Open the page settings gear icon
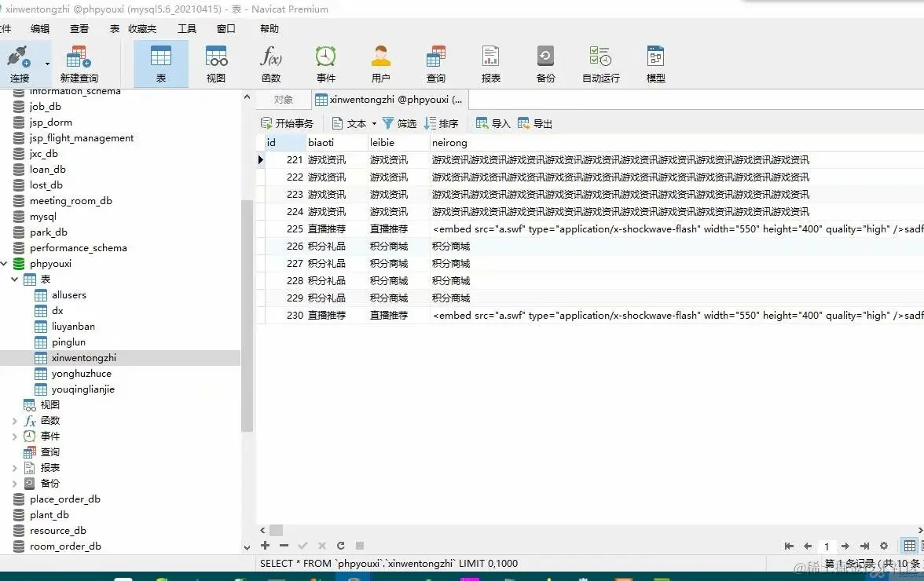Screen dimensions: 924x581 click(x=884, y=546)
